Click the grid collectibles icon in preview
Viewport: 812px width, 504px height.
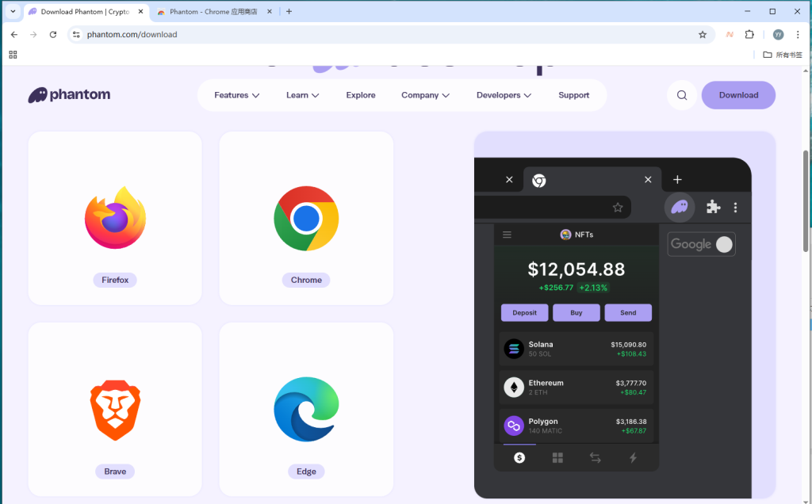click(x=557, y=457)
